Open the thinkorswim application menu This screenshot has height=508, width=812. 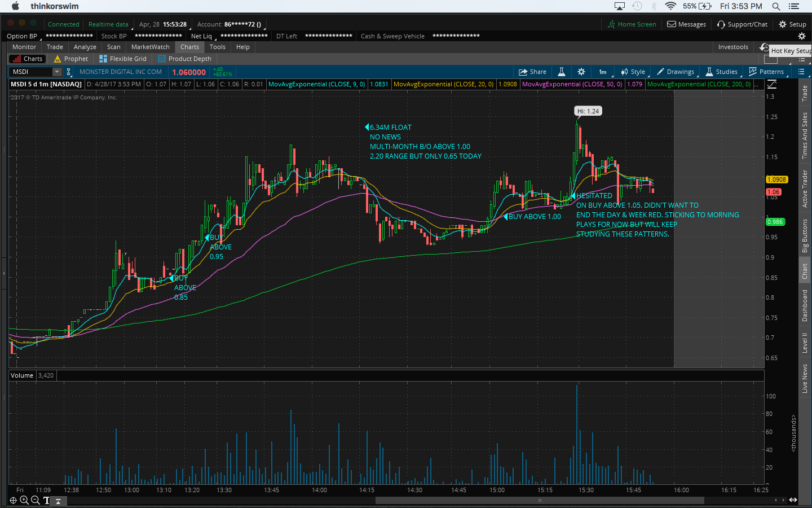pos(55,6)
